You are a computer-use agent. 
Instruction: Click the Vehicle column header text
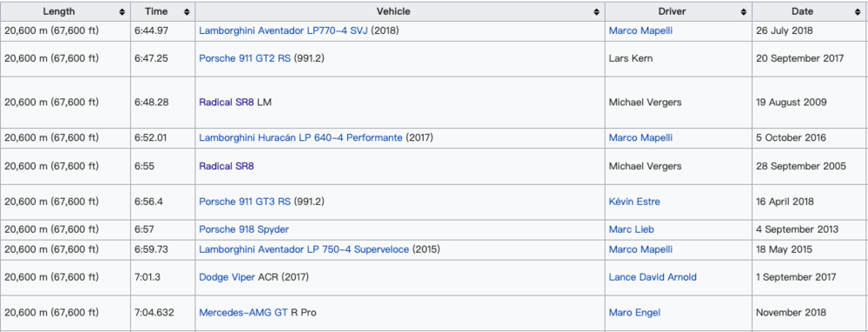393,11
